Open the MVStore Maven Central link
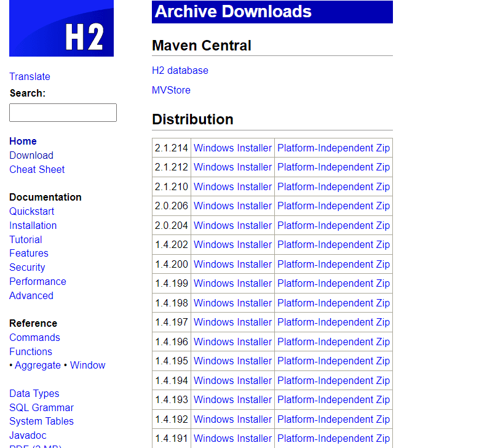This screenshot has width=495, height=448. 171,90
